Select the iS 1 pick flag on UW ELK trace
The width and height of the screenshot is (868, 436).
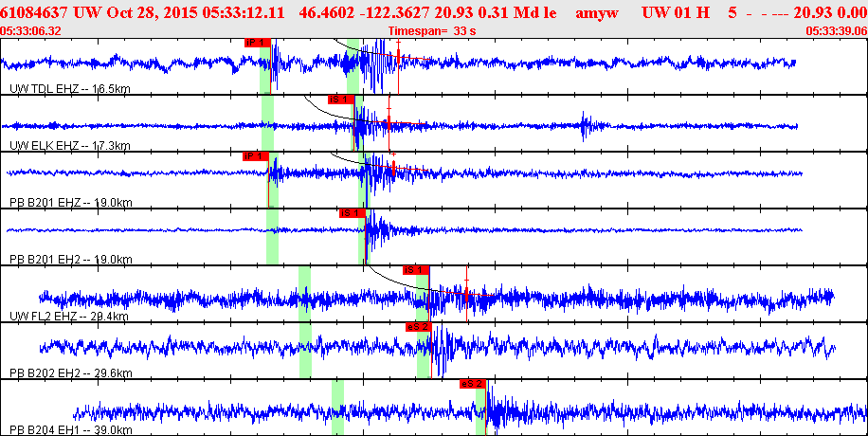tap(340, 100)
